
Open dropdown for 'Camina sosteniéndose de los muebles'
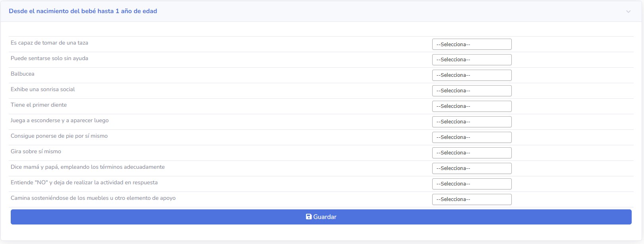[472, 199]
